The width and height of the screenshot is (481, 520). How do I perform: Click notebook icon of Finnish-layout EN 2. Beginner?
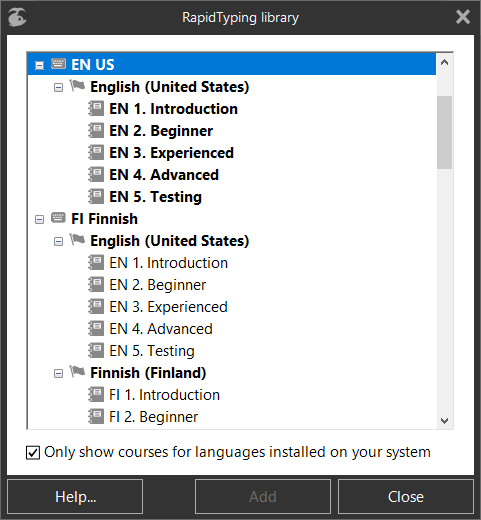tap(96, 285)
